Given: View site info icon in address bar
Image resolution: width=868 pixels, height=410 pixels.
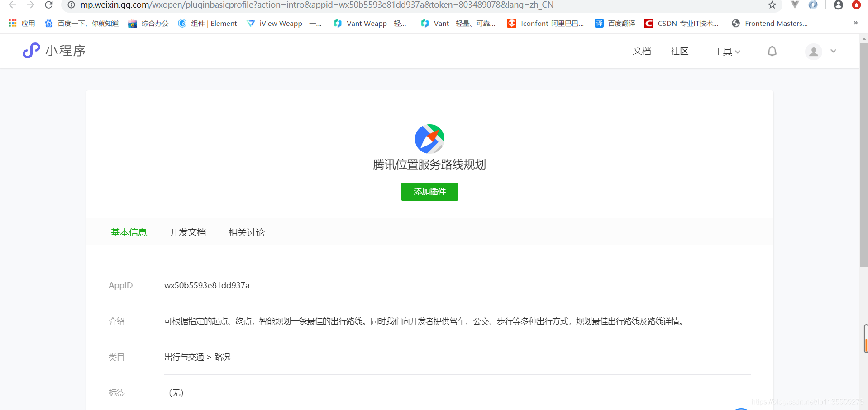Looking at the screenshot, I should (x=71, y=5).
